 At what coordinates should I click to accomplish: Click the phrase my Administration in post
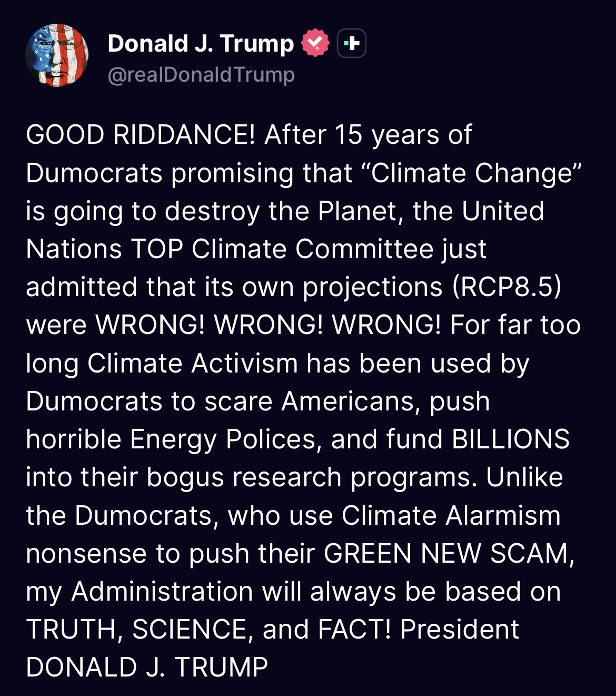pos(140,592)
